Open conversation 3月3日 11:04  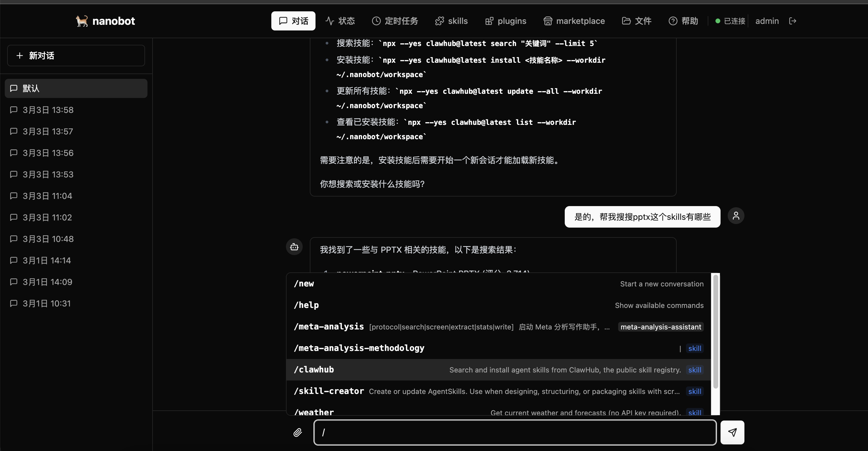[76, 196]
